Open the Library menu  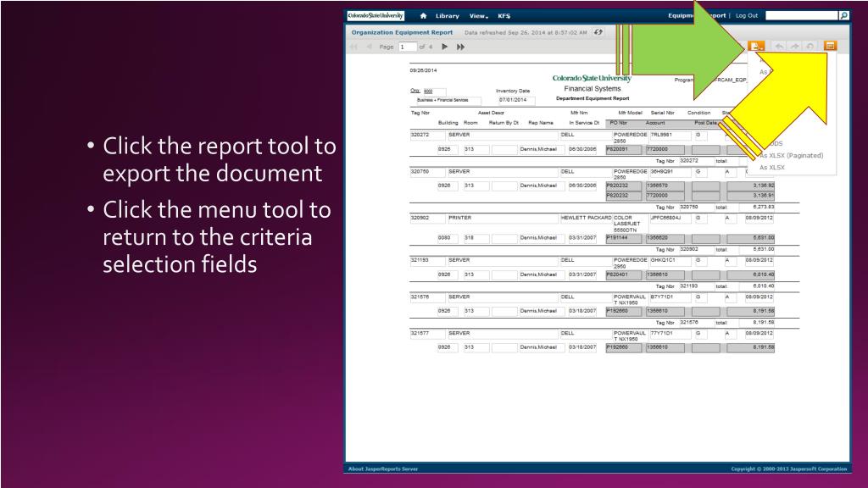coord(448,16)
